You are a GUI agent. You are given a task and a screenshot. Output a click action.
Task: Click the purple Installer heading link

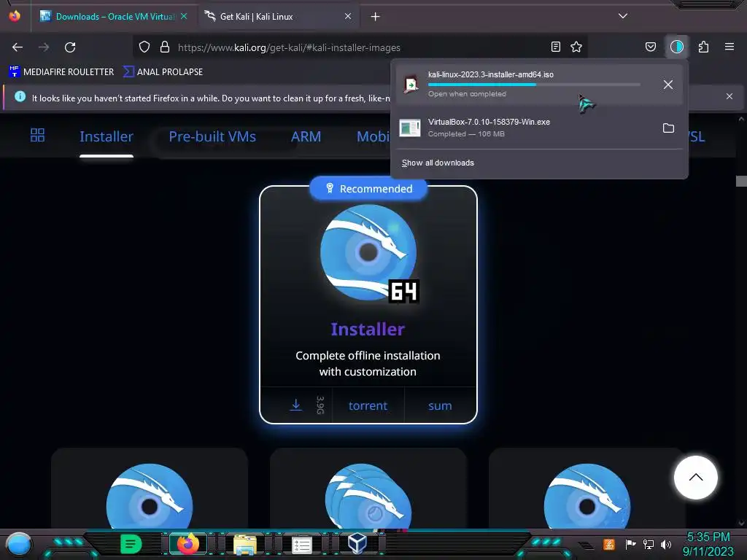tap(368, 329)
